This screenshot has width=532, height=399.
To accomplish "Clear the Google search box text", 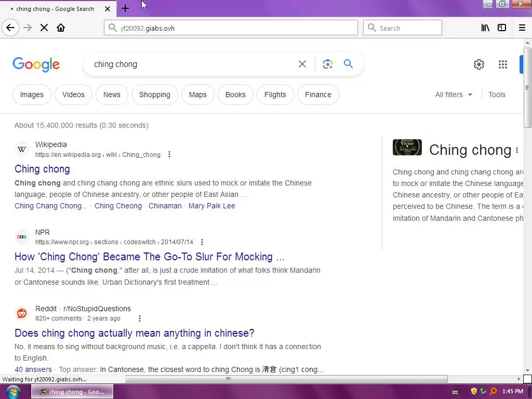I will [302, 64].
